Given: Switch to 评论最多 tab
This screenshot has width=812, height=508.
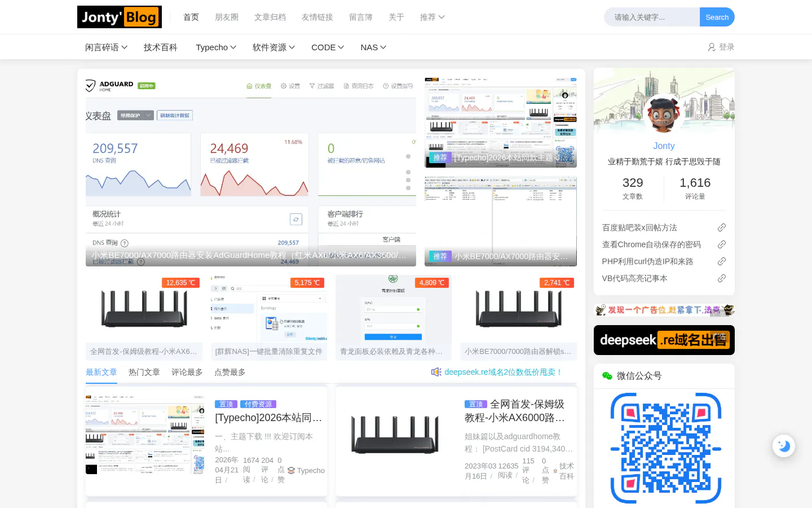Looking at the screenshot, I should 187,372.
